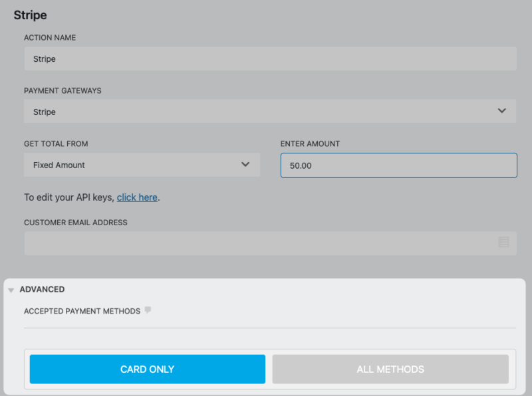Click the chevron on the Get Total From dropdown
Image resolution: width=532 pixels, height=396 pixels.
tap(245, 164)
